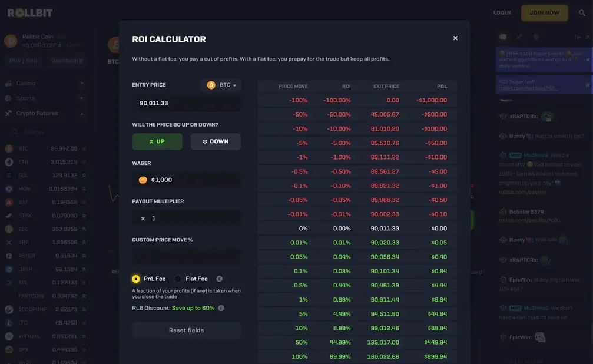This screenshot has width=593, height=364.
Task: Click the Custom Price Move % input field
Action: [x=186, y=257]
